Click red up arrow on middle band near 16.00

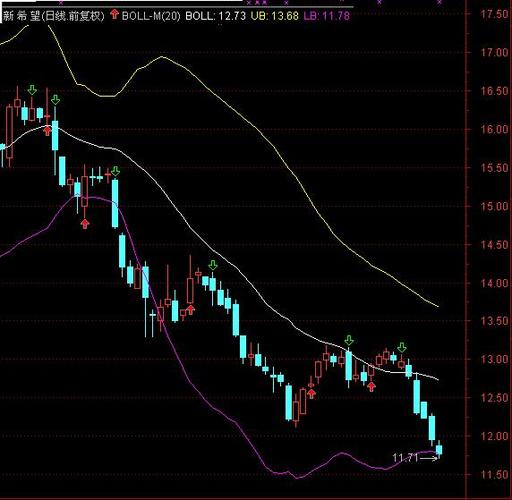coord(48,130)
